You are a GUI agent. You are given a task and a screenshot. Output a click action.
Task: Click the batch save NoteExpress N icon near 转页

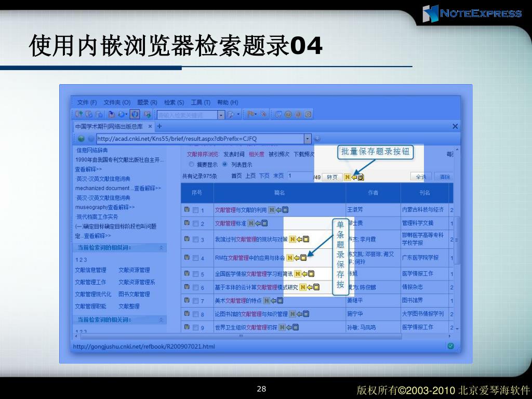pos(347,177)
